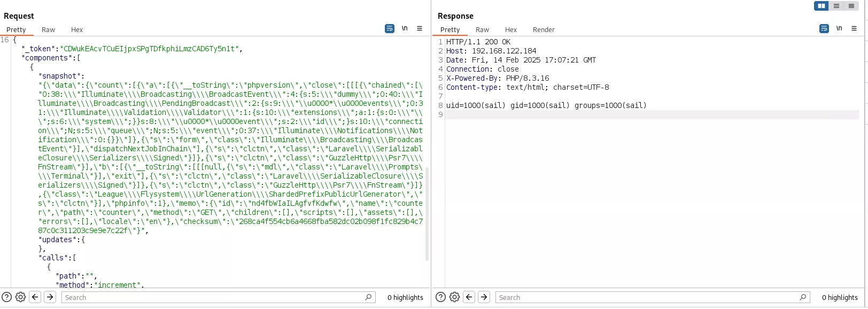Switch to side-by-side layout view

(821, 6)
